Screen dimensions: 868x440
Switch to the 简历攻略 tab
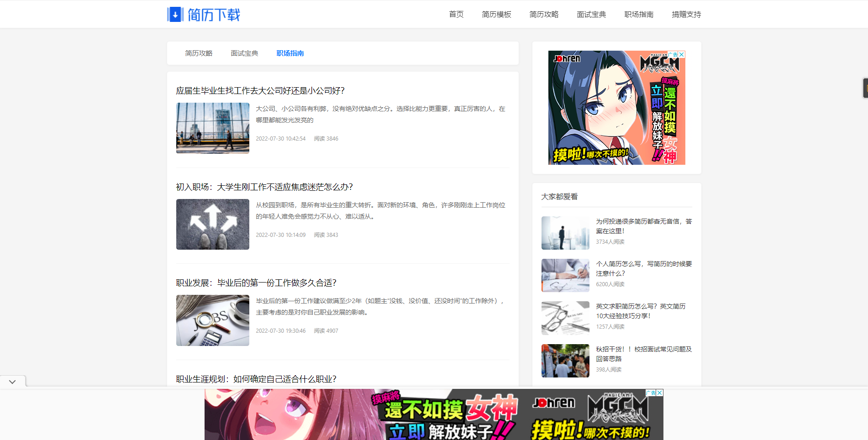tap(199, 53)
